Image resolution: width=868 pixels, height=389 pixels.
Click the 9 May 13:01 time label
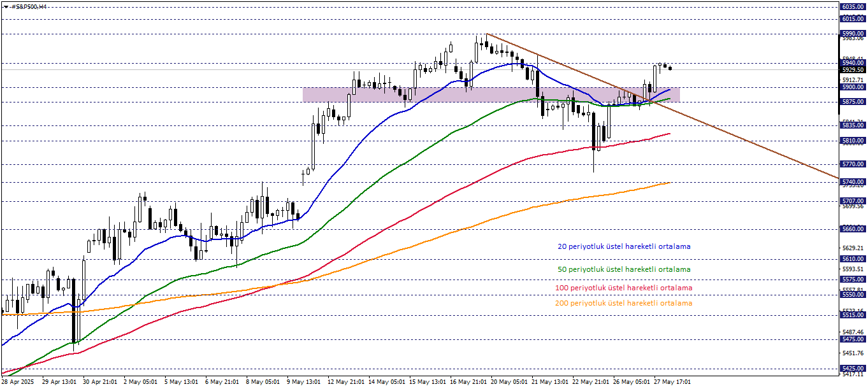304,382
